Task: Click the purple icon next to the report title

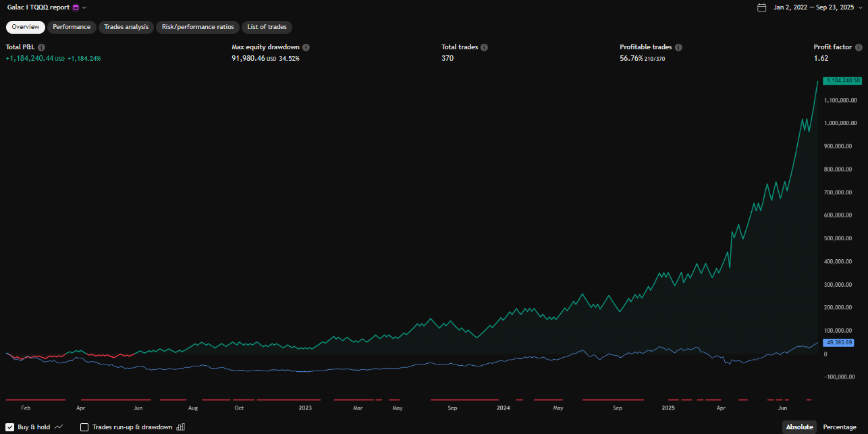Action: [76, 7]
